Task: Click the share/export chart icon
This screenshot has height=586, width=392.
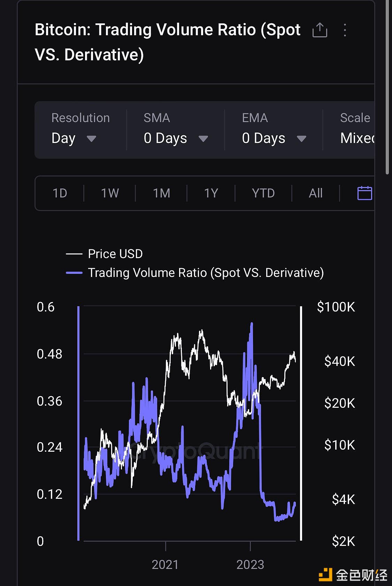Action: (x=320, y=30)
